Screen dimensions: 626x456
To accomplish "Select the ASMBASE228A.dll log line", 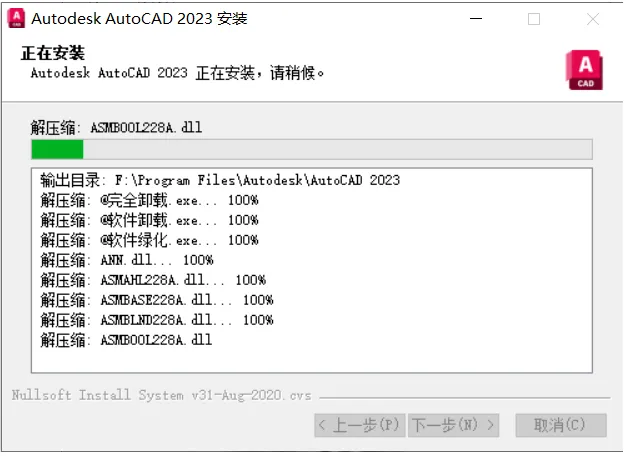I will pyautogui.click(x=157, y=300).
